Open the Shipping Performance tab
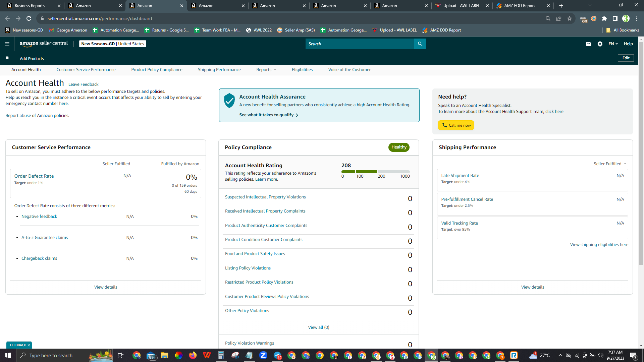The image size is (644, 362). point(219,70)
